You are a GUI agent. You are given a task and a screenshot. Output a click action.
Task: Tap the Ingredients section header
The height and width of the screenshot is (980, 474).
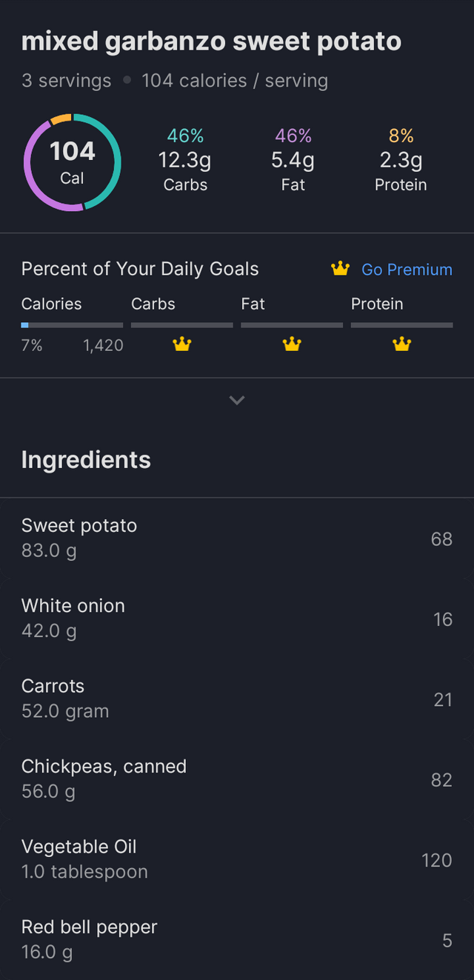[86, 460]
